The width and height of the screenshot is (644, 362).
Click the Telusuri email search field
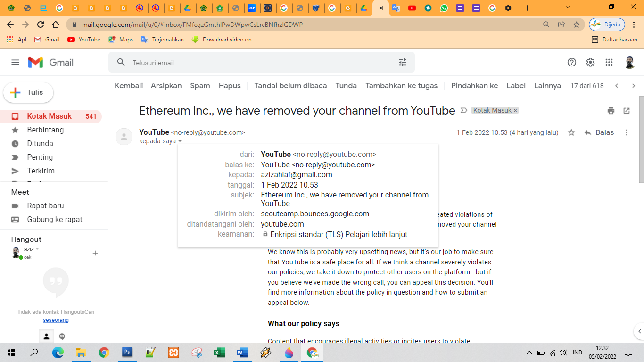(262, 62)
